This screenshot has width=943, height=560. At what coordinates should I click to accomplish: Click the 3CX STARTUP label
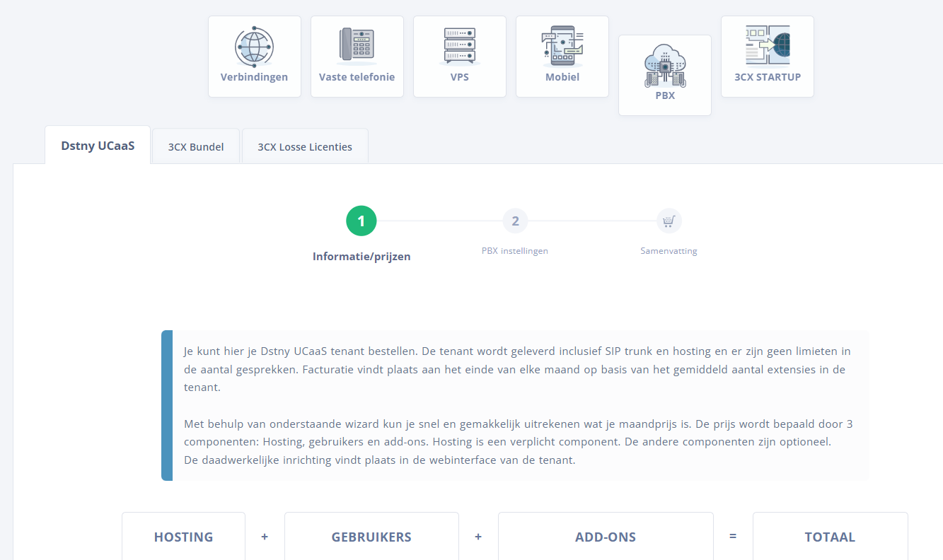click(768, 77)
